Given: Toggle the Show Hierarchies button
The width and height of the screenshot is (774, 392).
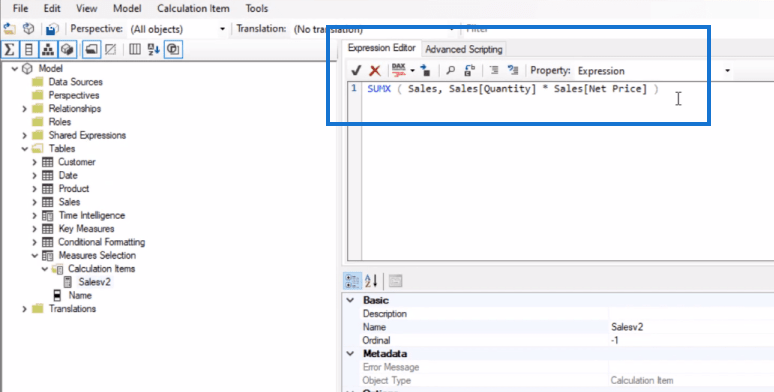Looking at the screenshot, I should click(48, 49).
